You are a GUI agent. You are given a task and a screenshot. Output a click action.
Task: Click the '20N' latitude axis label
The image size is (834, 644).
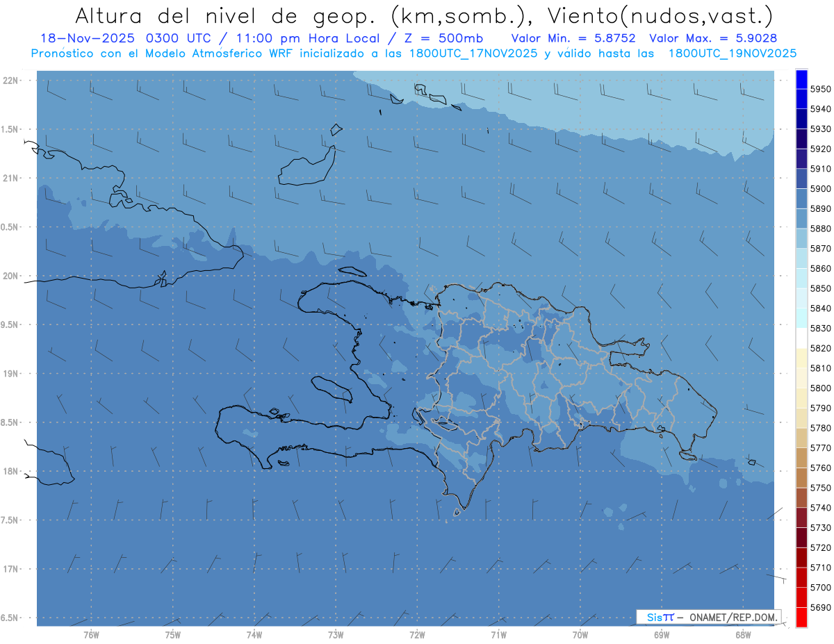[x=11, y=276]
